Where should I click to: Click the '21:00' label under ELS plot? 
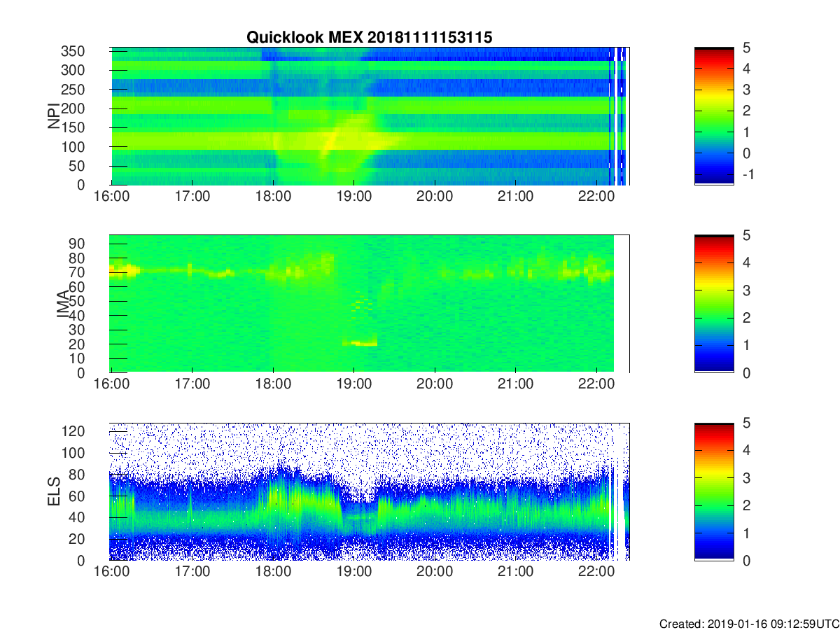coord(515,572)
